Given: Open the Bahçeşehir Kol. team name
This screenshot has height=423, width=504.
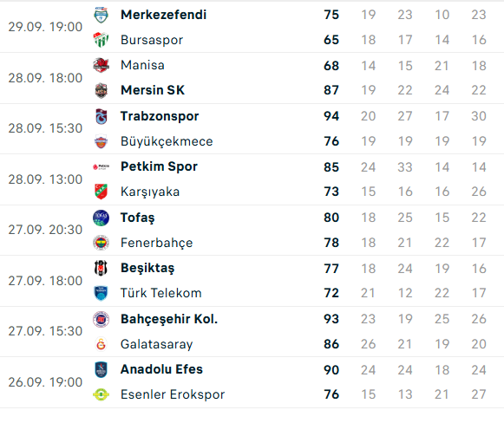Looking at the screenshot, I should point(169,319).
